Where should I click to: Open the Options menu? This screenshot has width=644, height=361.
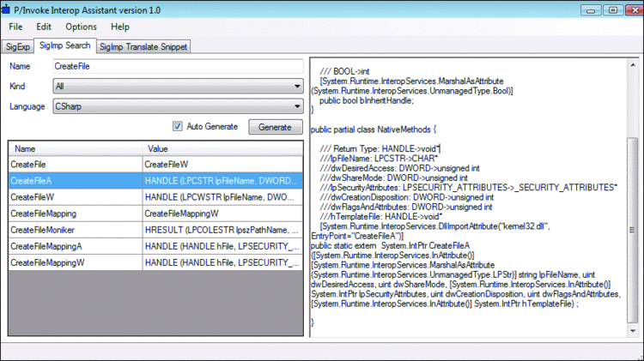[x=81, y=27]
